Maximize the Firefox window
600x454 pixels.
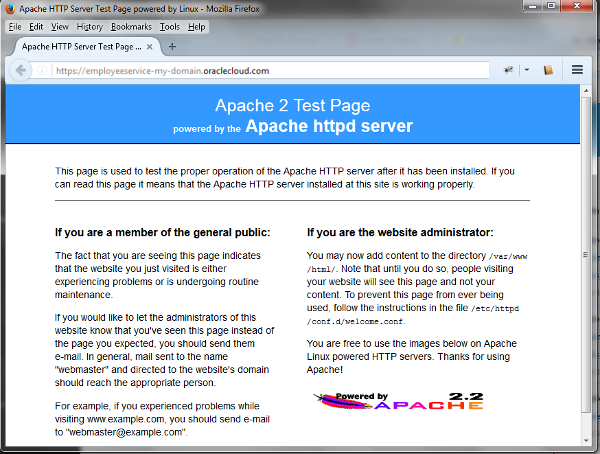(551, 6)
